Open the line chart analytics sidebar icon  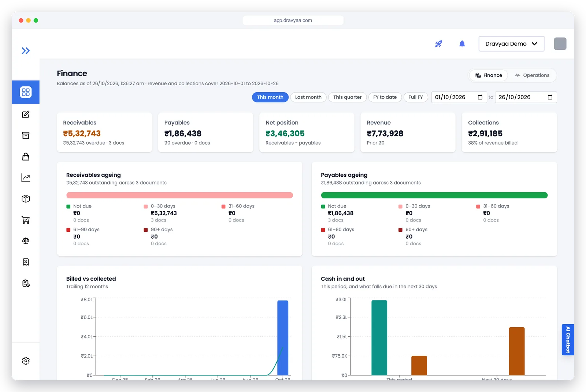coord(26,178)
